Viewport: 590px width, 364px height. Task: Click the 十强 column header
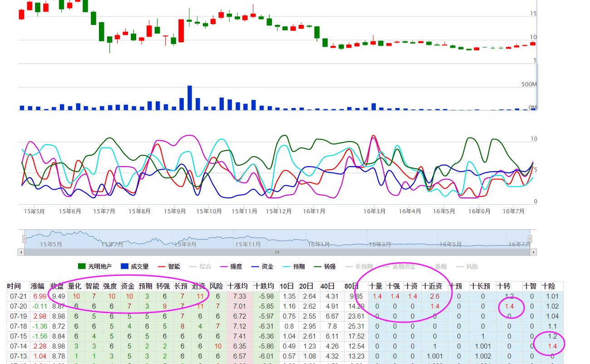pos(393,286)
